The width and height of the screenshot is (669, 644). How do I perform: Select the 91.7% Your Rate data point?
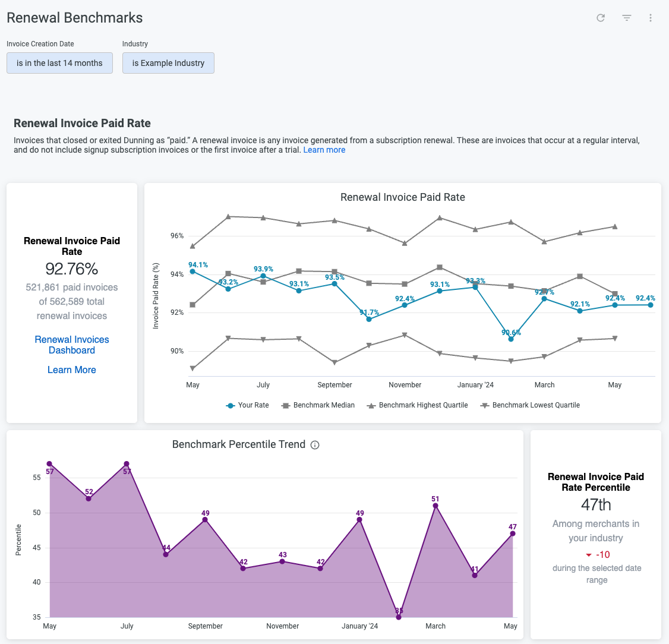tap(369, 319)
